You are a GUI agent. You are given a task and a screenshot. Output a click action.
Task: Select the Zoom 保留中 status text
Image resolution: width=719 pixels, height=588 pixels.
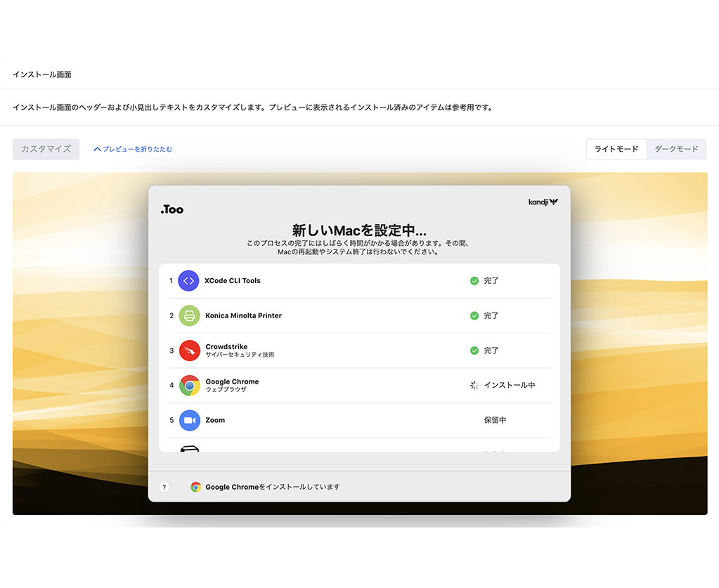(x=495, y=420)
